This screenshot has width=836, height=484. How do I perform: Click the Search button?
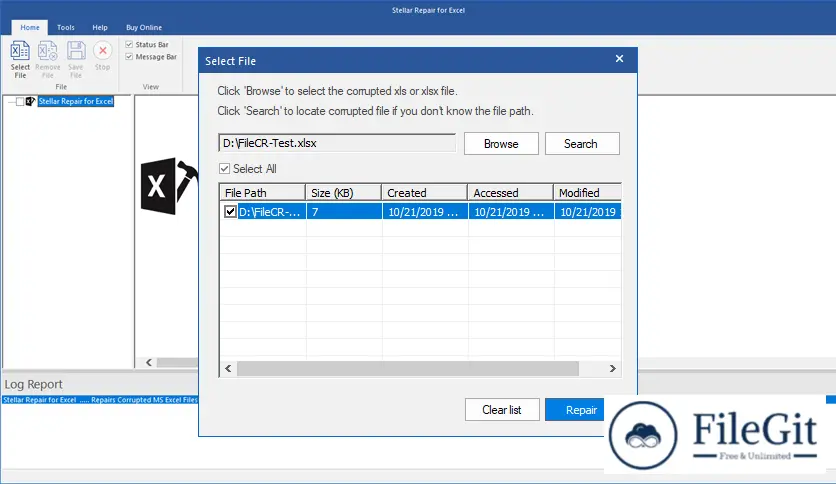point(582,144)
